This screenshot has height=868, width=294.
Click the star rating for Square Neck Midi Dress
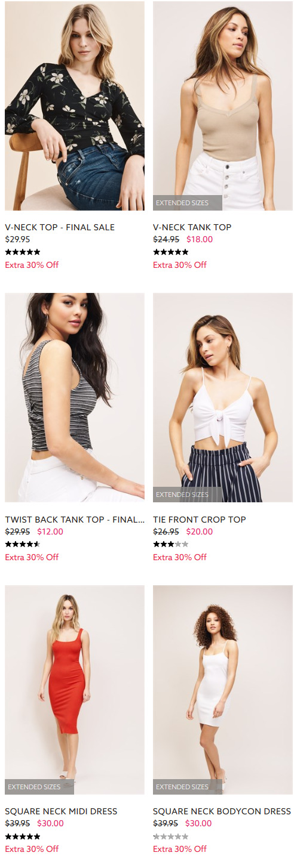(x=23, y=836)
